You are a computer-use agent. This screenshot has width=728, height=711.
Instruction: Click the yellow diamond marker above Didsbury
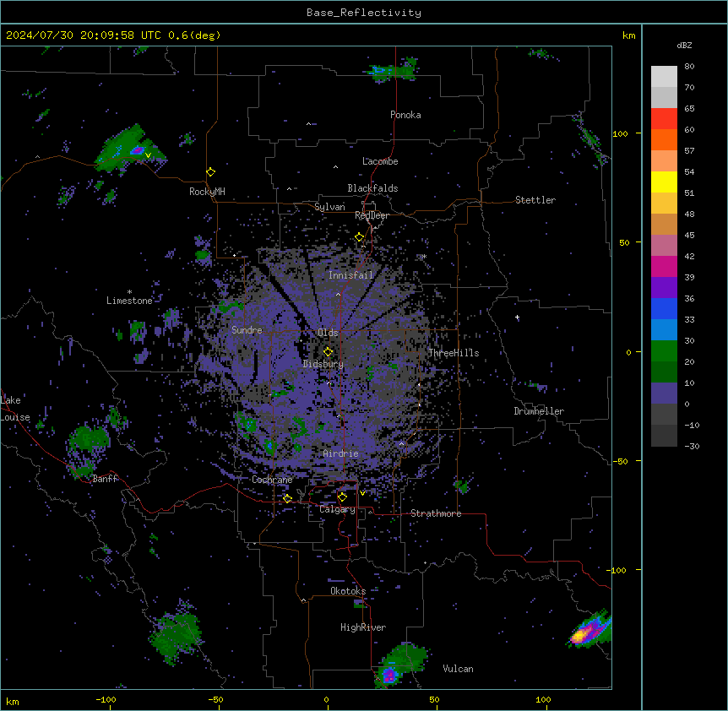point(328,351)
